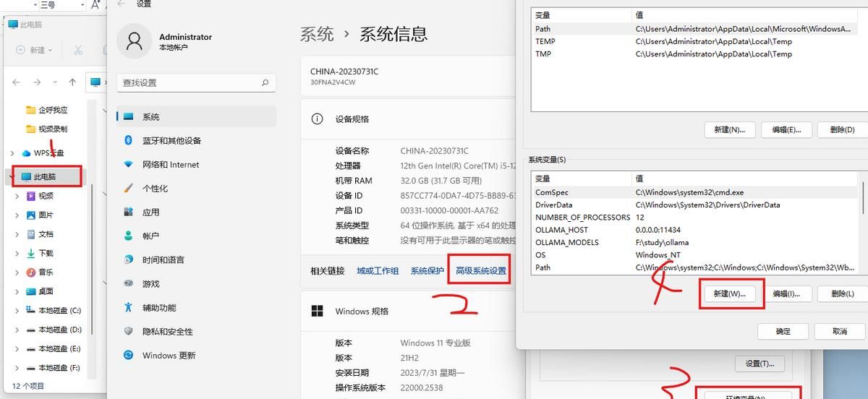Open 隐私和安全性 settings page
The width and height of the screenshot is (868, 399).
(167, 331)
